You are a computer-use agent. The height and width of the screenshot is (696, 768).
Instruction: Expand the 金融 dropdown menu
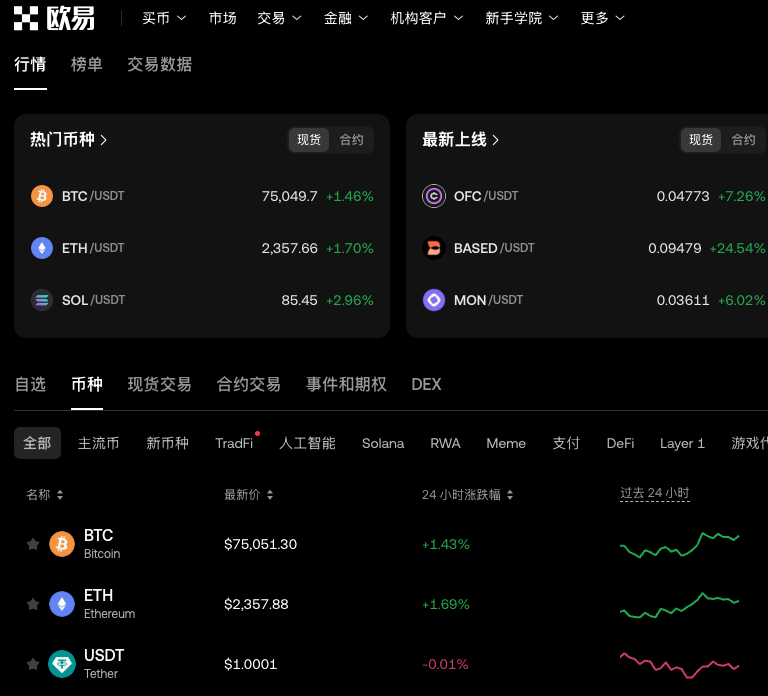(346, 18)
